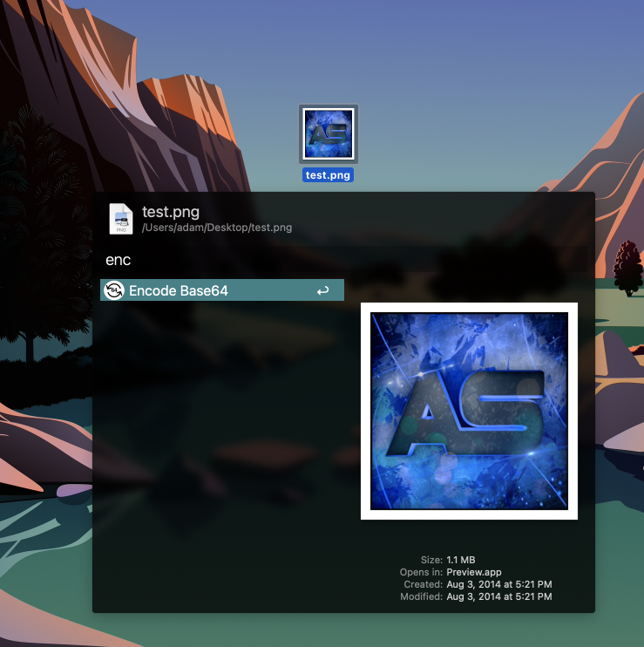Click the Preview.app opens-in value
The height and width of the screenshot is (647, 644).
(474, 572)
